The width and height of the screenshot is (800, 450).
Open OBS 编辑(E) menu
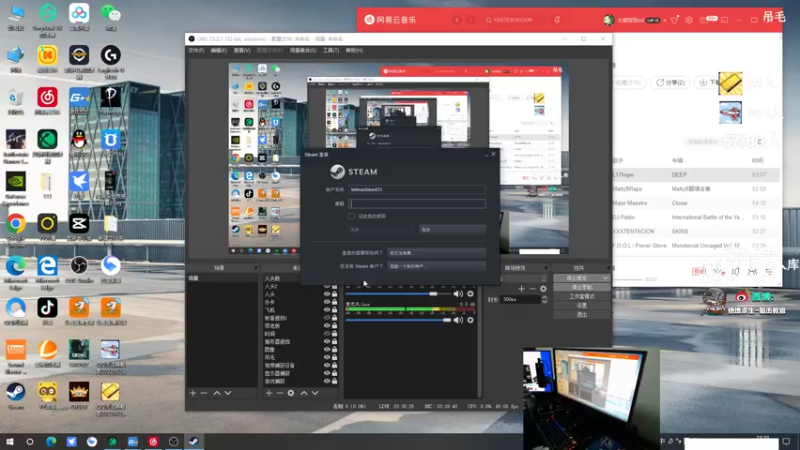click(218, 51)
